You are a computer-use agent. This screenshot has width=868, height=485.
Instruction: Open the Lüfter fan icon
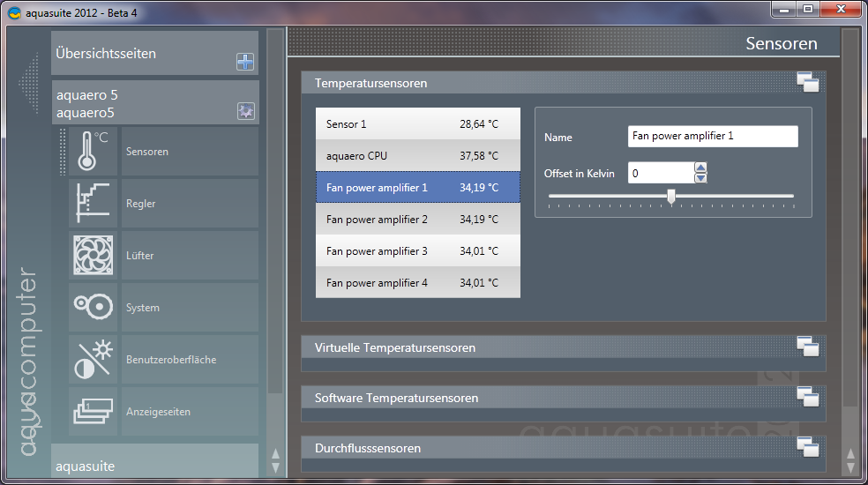pos(93,255)
